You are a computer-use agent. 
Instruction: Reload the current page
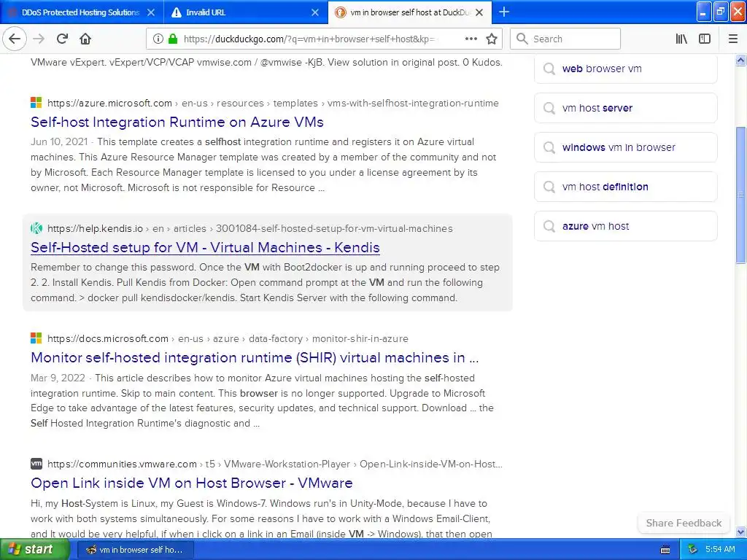click(x=63, y=39)
